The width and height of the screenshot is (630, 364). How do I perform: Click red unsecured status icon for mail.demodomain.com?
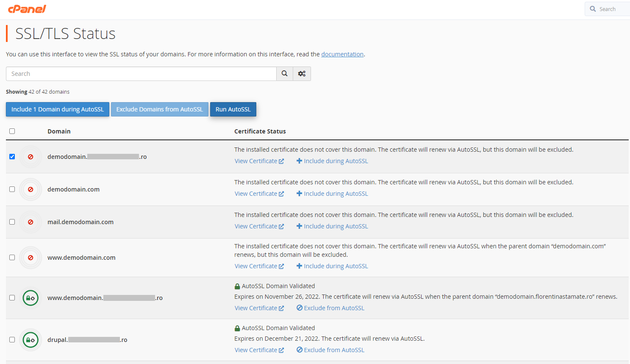point(31,222)
